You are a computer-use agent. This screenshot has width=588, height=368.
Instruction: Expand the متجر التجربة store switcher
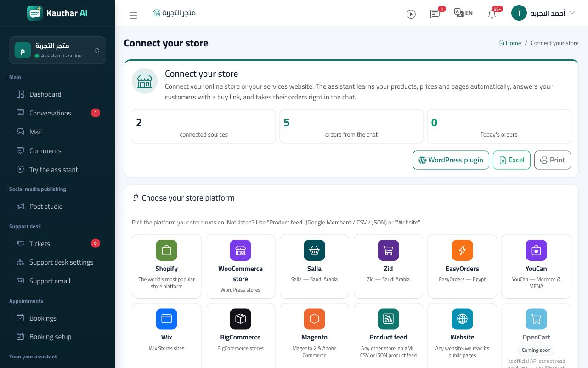pyautogui.click(x=57, y=50)
